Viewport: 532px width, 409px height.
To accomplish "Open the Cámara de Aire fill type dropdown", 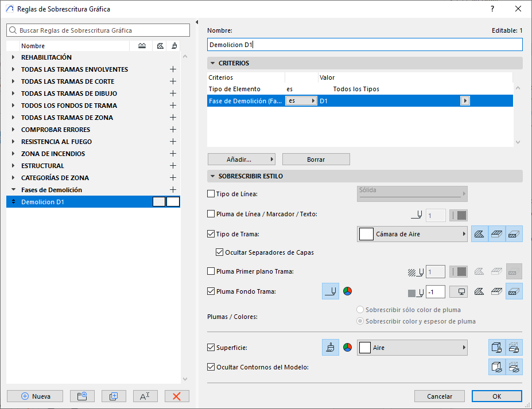I will pos(412,234).
